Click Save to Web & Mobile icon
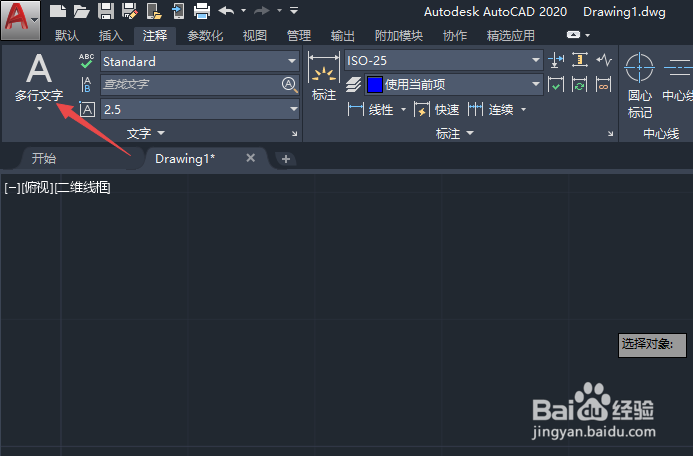693x456 pixels. click(x=178, y=11)
